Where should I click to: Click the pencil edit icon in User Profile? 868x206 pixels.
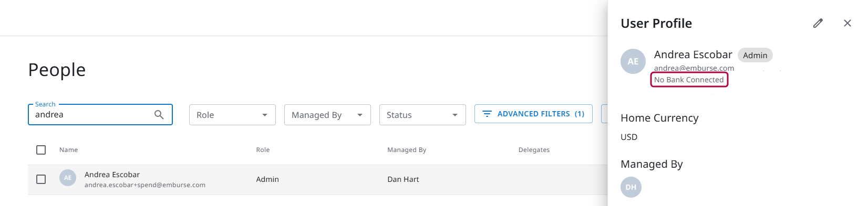coord(818,23)
